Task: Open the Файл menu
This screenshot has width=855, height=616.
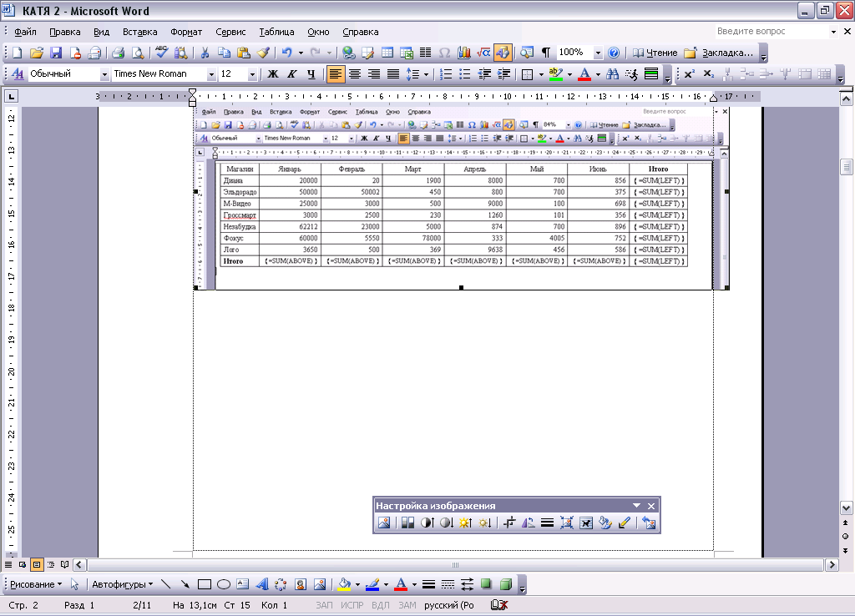Action: (25, 33)
